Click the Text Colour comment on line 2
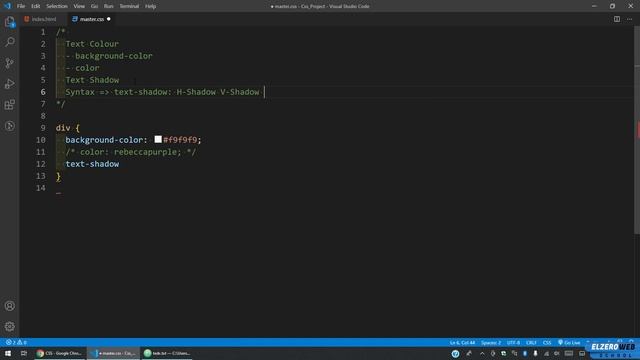 (92, 44)
